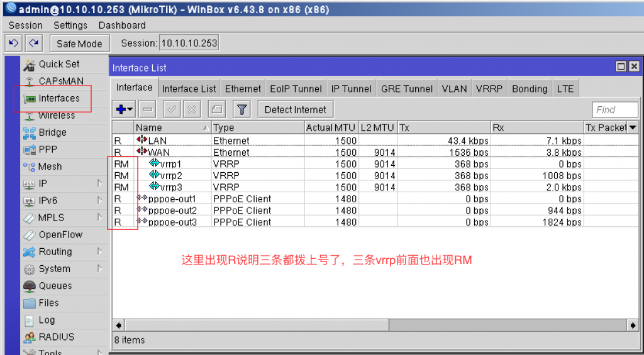Click the Filter funnel button
Viewport: 644px width, 355px height.
[242, 109]
